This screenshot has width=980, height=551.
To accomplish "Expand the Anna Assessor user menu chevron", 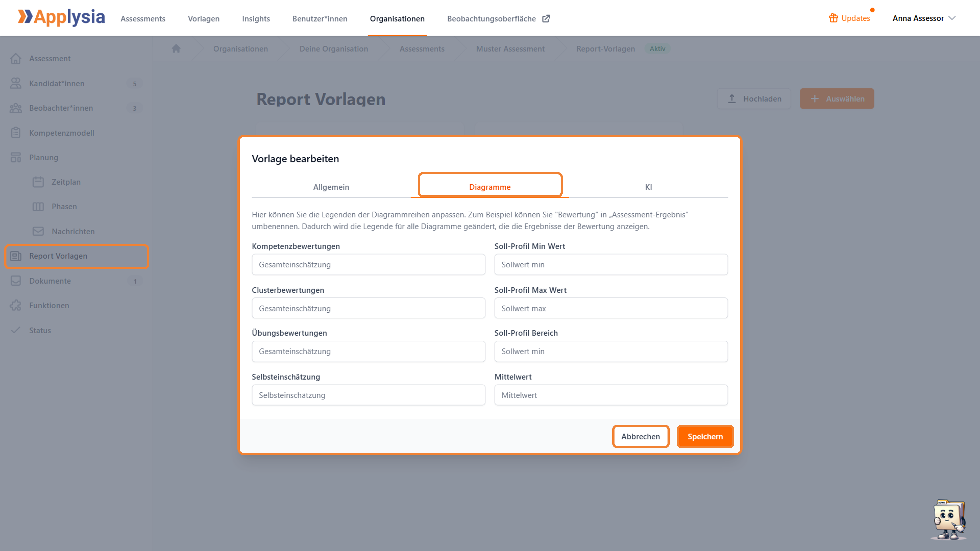I will (x=952, y=18).
